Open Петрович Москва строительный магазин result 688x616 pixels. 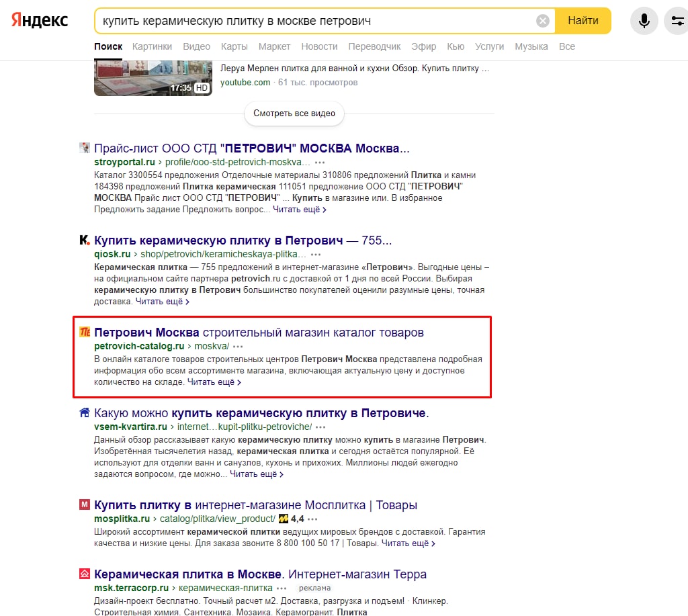(259, 333)
